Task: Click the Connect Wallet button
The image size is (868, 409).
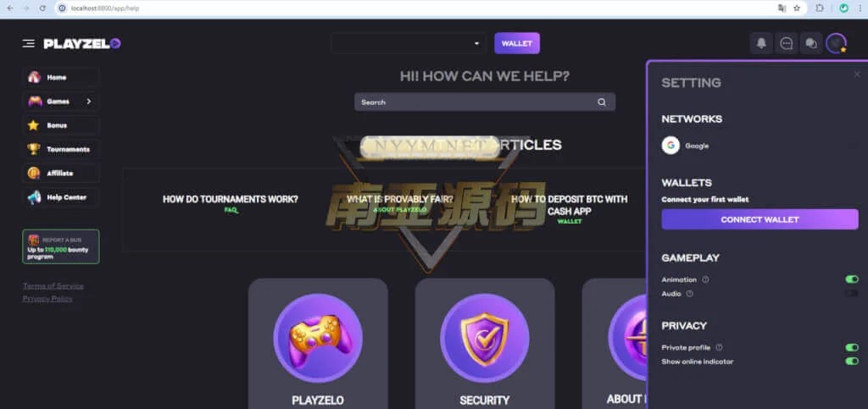Action: point(759,219)
